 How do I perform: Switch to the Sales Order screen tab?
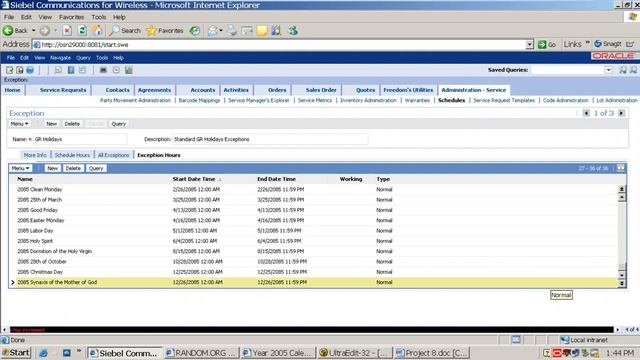pos(321,90)
